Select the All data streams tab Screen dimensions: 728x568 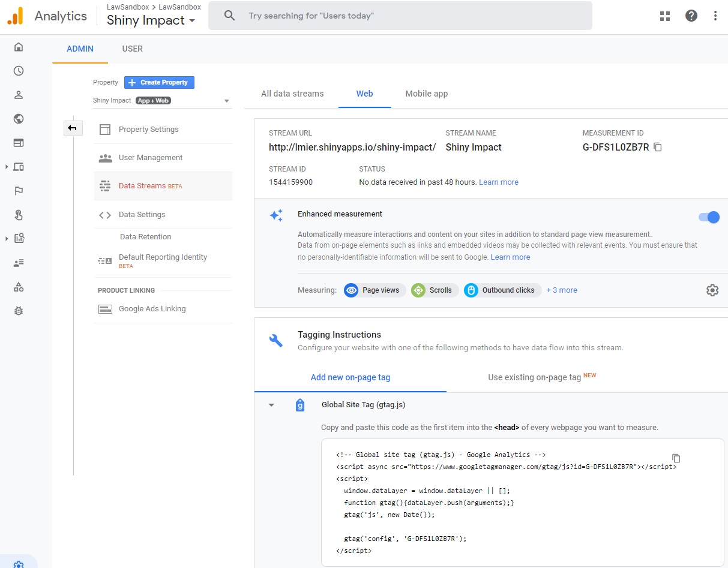coord(292,94)
